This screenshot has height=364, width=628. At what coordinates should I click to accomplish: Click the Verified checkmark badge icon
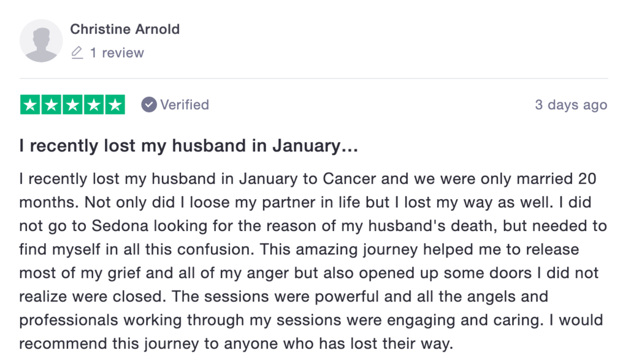point(149,105)
